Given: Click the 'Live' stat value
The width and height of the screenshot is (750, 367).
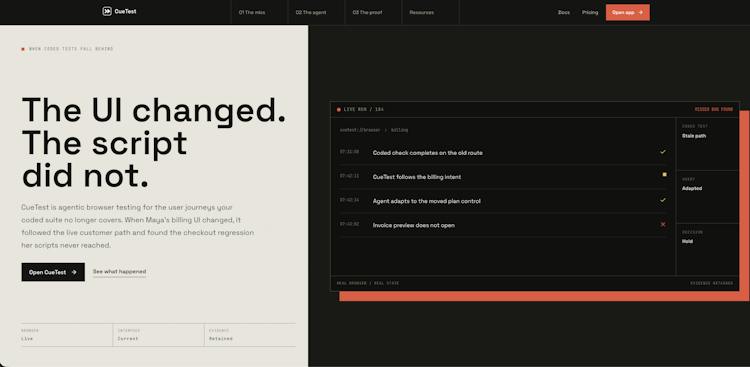Looking at the screenshot, I should click(27, 339).
